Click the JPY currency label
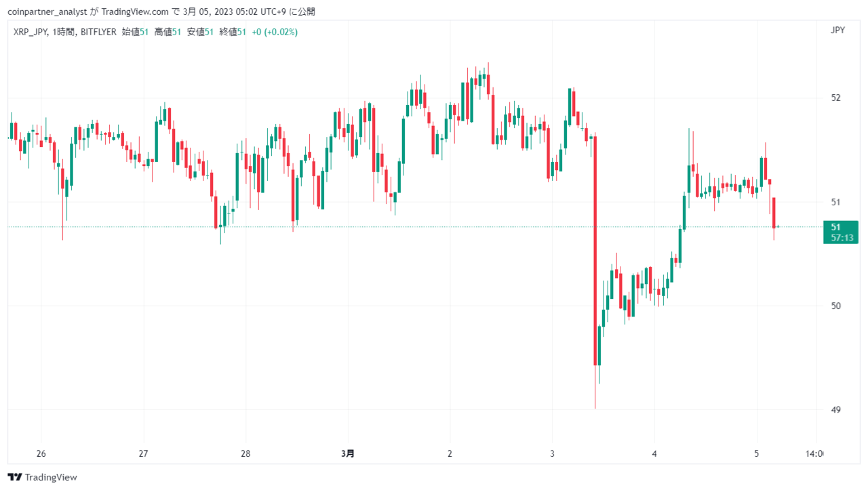This screenshot has height=490, width=868. coord(837,30)
